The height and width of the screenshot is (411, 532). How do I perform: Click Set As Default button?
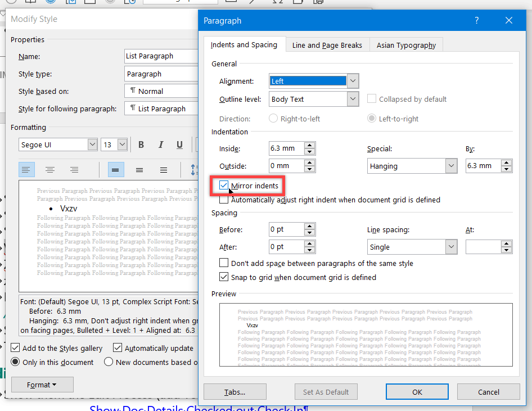(326, 392)
